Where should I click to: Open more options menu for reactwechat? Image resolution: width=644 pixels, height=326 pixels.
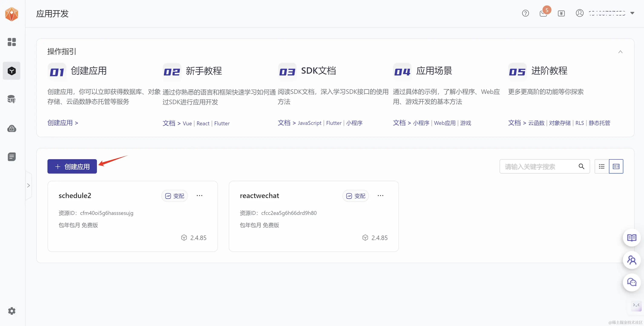[381, 196]
